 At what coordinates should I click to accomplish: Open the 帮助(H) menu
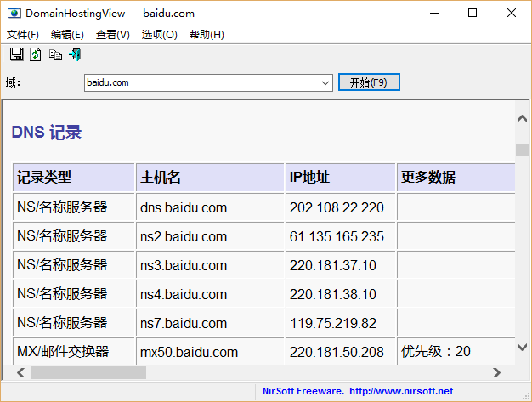pyautogui.click(x=207, y=34)
